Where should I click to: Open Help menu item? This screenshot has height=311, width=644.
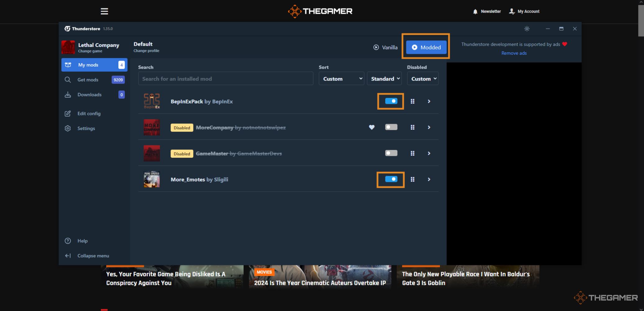tap(94, 241)
